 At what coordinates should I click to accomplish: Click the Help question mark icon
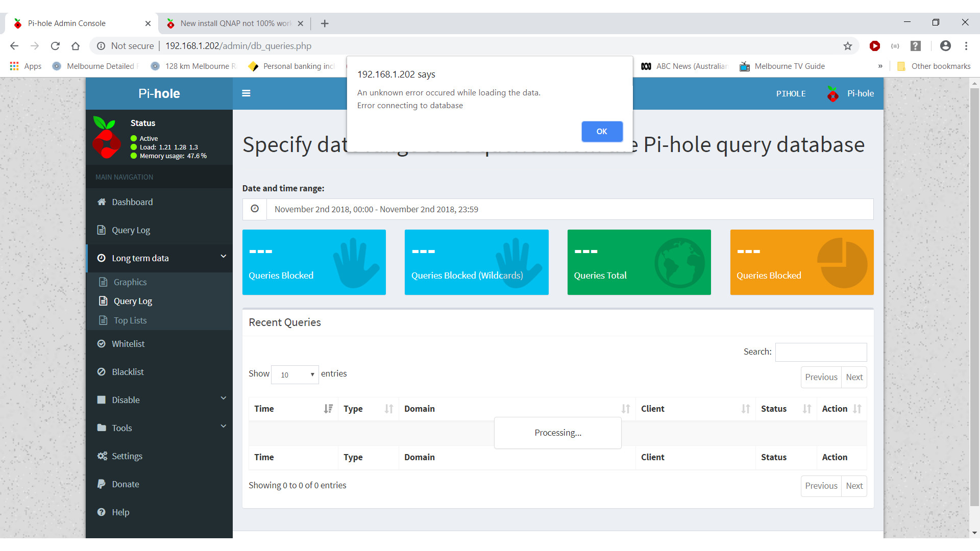(102, 512)
